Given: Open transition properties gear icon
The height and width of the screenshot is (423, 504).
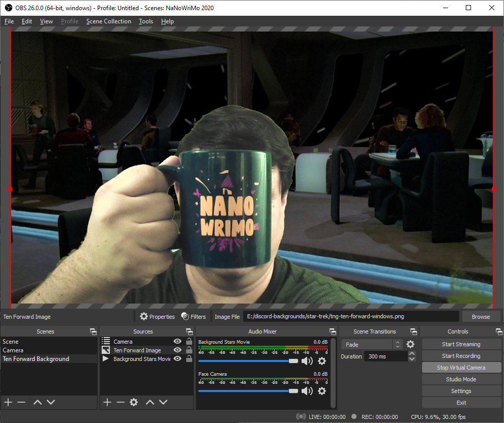Looking at the screenshot, I should pyautogui.click(x=410, y=345).
